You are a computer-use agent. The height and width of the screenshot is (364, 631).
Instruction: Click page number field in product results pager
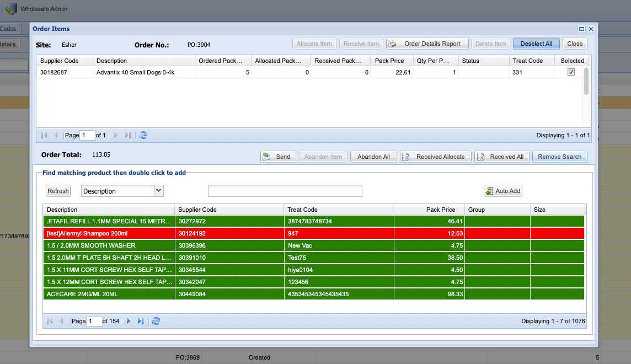[x=94, y=321]
